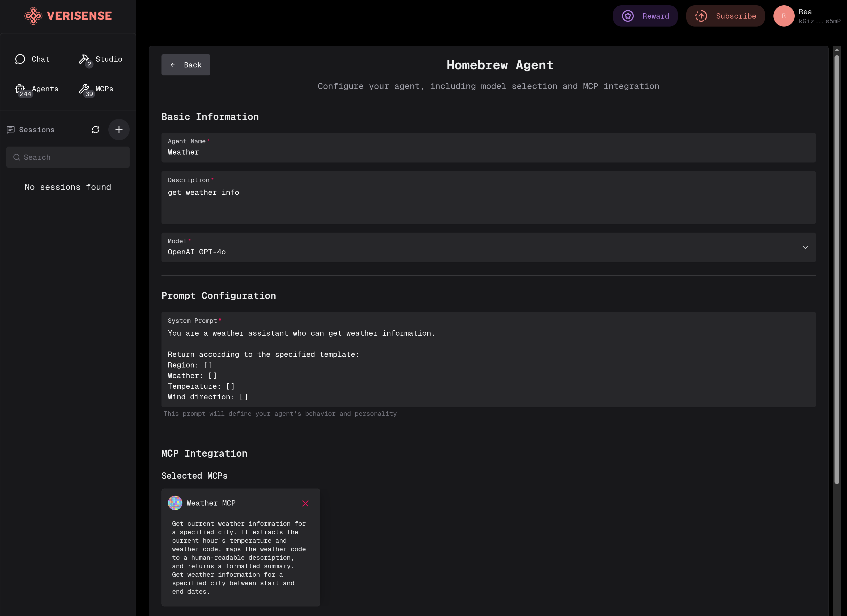Click the Description text area

click(488, 202)
